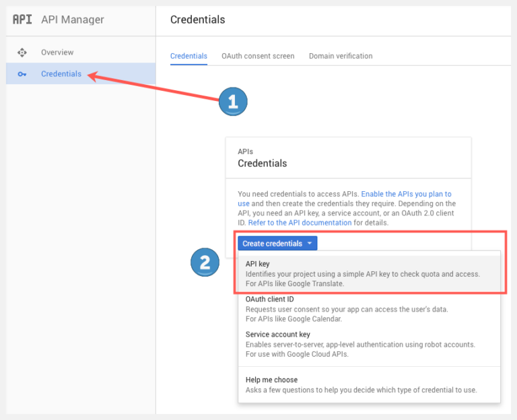Select Credentials in the sidebar

point(81,73)
